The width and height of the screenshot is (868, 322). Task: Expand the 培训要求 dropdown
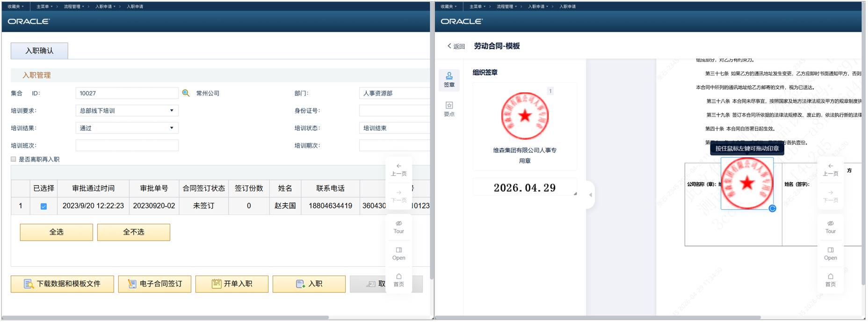point(172,111)
